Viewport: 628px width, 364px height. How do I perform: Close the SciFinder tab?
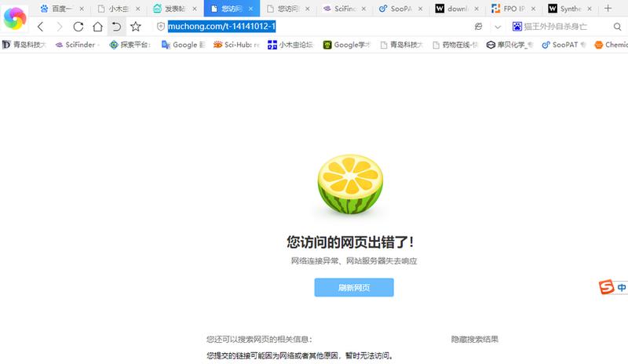point(363,9)
